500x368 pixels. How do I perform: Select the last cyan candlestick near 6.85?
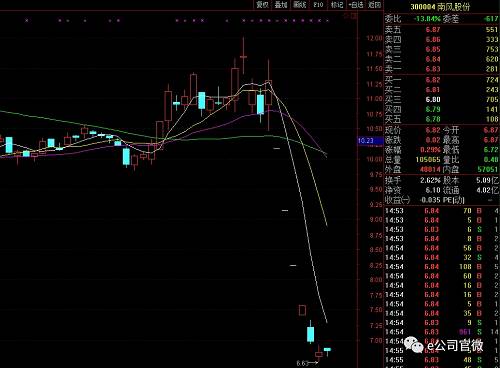pos(327,350)
